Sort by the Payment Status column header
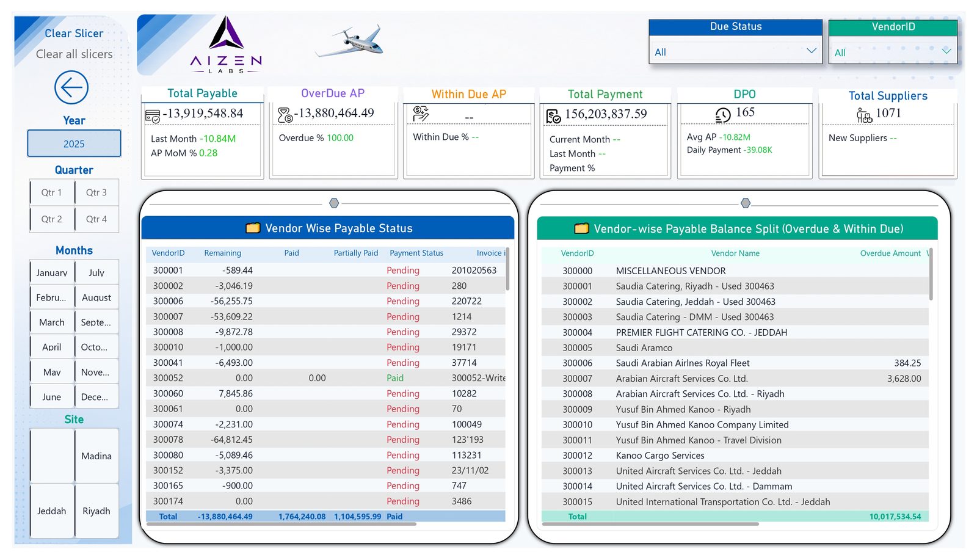977x560 pixels. click(x=416, y=253)
